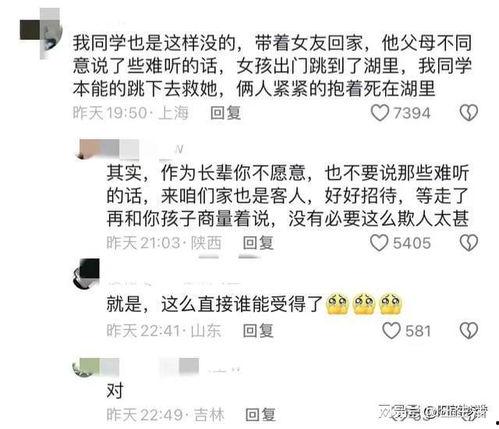Select the short reply 对
Image resolution: width=499 pixels, height=429 pixels.
115,390
